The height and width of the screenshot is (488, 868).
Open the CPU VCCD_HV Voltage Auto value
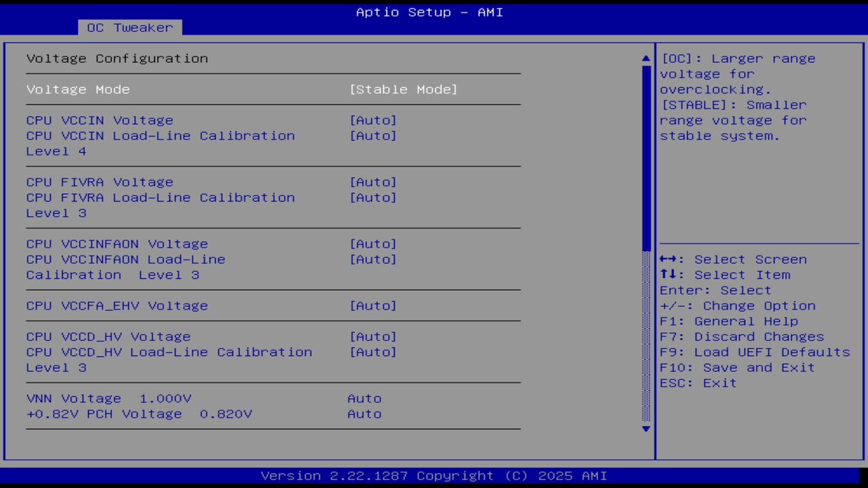click(x=373, y=337)
